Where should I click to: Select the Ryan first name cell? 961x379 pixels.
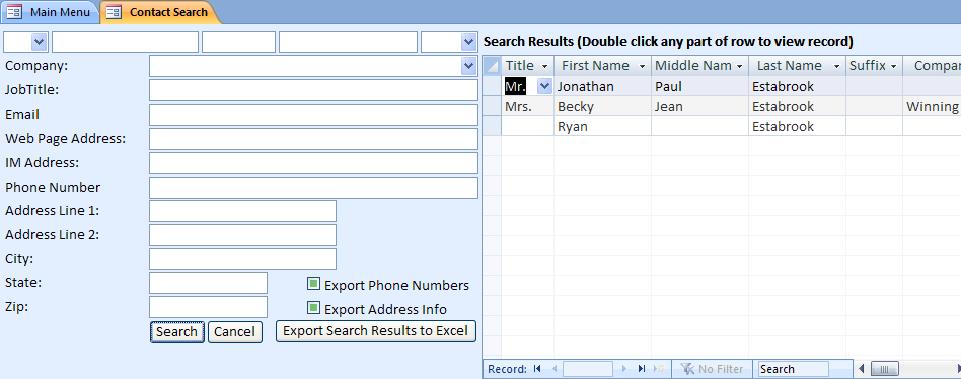602,126
